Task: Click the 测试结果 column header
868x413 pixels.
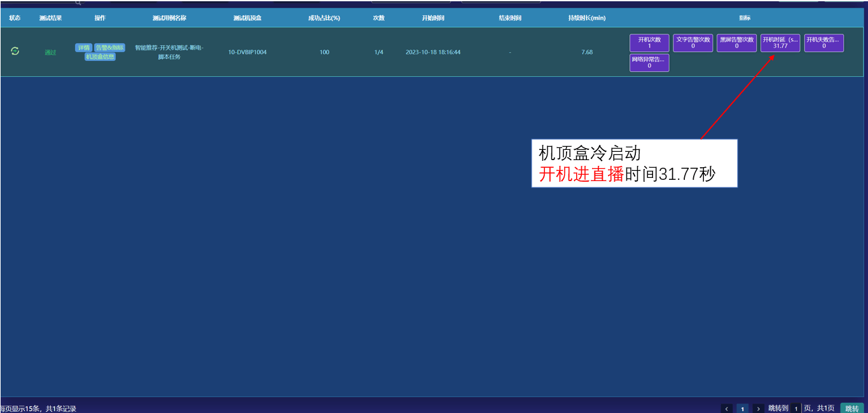Action: (x=50, y=18)
